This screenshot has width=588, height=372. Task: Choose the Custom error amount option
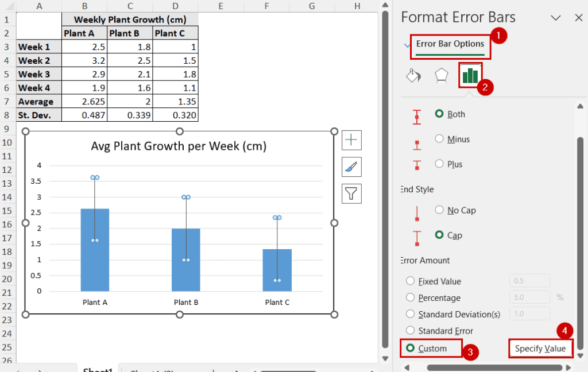pos(411,348)
